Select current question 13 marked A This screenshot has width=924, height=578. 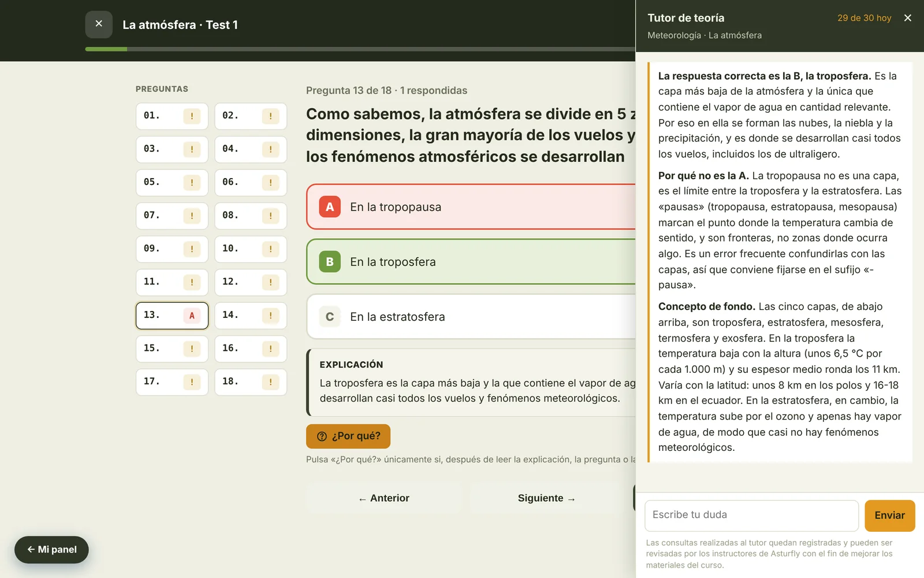coord(172,316)
